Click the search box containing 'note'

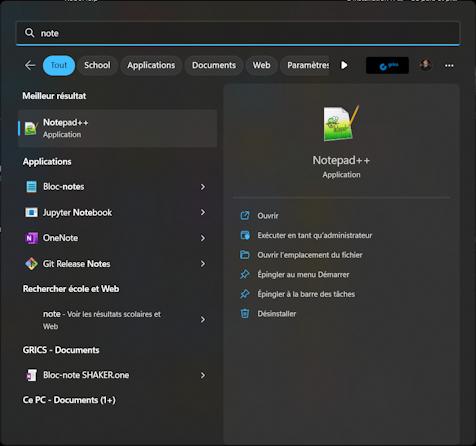[238, 33]
